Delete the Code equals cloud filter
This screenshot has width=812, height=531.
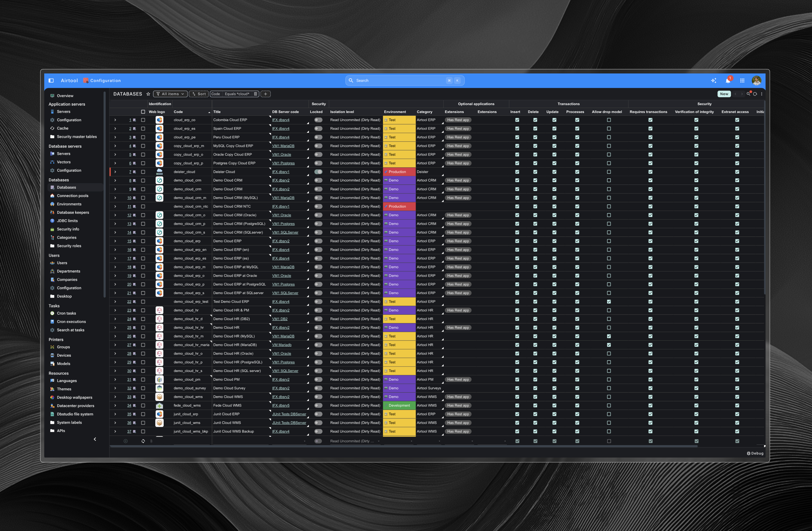[x=255, y=94]
